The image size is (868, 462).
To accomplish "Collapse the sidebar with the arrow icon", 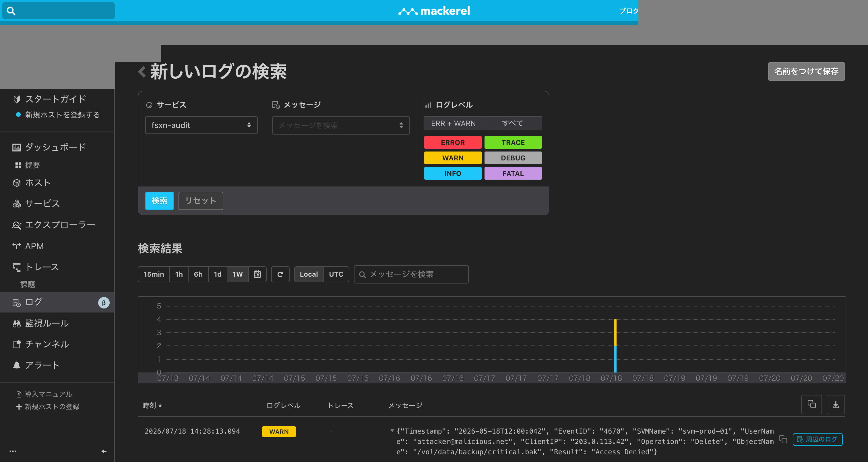I will pyautogui.click(x=104, y=451).
